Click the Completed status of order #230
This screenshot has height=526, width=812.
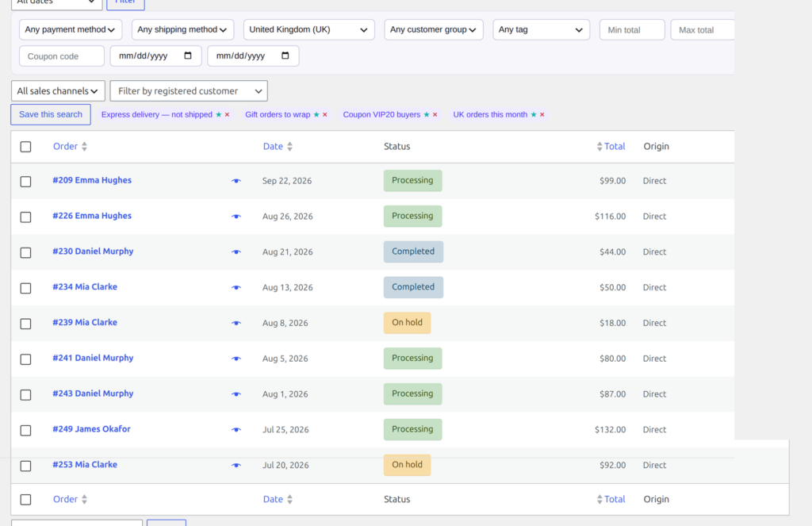pos(413,251)
